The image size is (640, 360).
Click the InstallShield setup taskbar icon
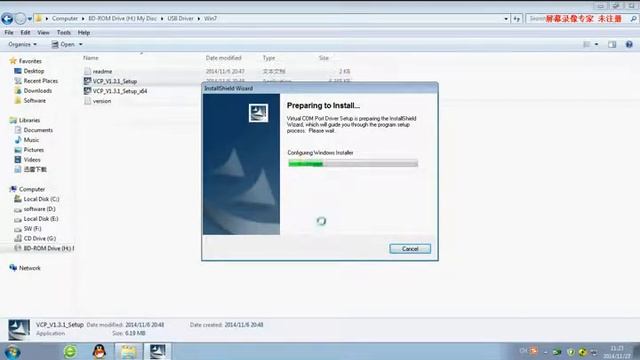tap(158, 351)
